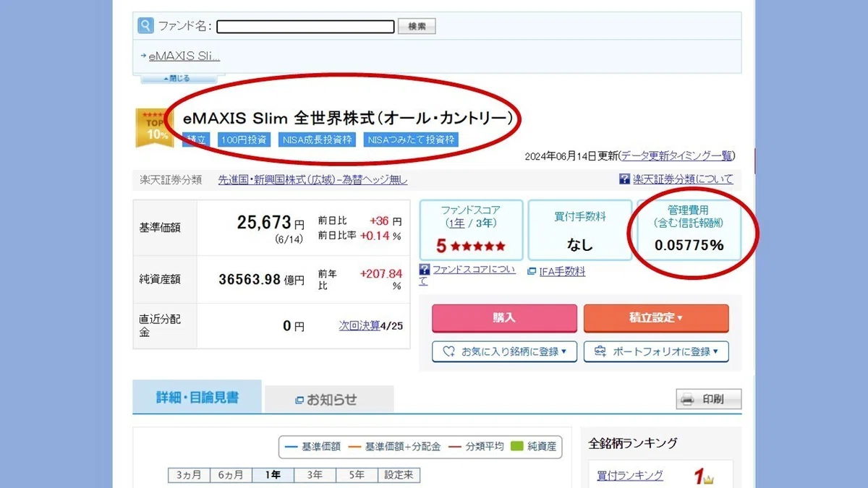The width and height of the screenshot is (868, 488).
Task: Click the 検索 button
Action: click(x=417, y=27)
